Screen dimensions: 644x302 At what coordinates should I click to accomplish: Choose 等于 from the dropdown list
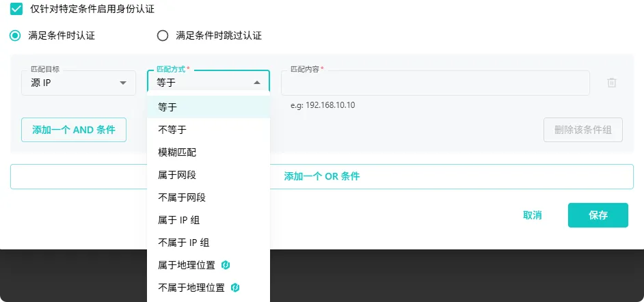[x=167, y=107]
